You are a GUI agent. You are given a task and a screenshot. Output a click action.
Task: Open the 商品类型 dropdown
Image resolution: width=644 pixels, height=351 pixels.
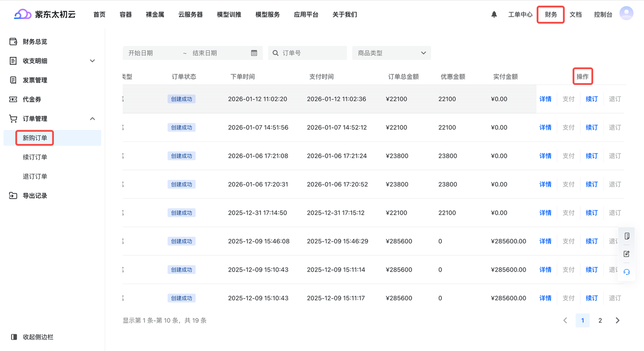click(391, 52)
